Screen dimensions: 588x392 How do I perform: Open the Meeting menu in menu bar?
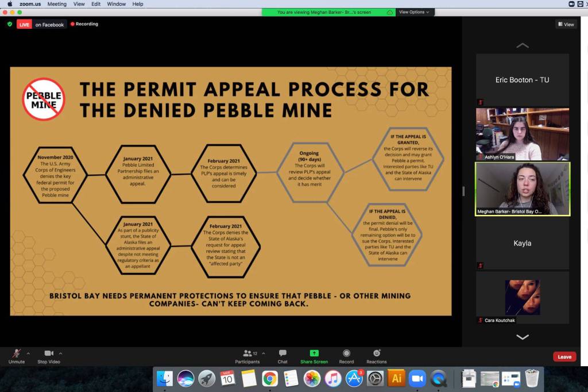tap(57, 4)
